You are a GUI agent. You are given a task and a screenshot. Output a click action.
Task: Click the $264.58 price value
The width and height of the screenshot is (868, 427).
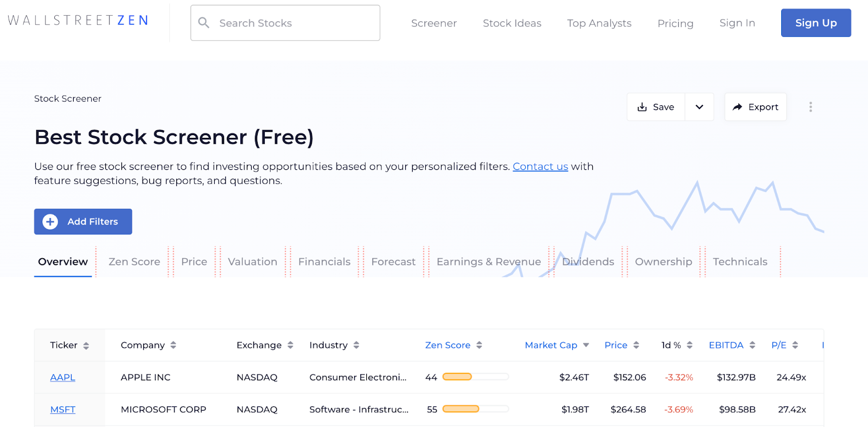click(628, 410)
